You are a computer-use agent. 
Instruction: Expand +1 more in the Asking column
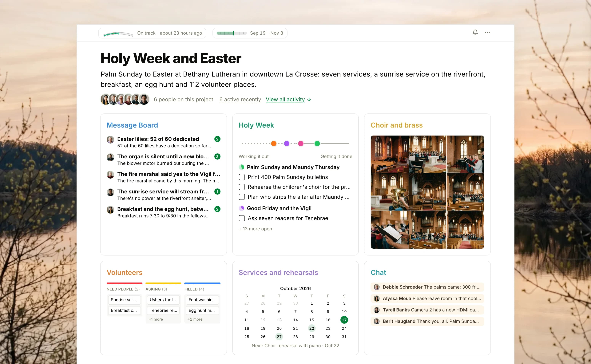tap(156, 319)
